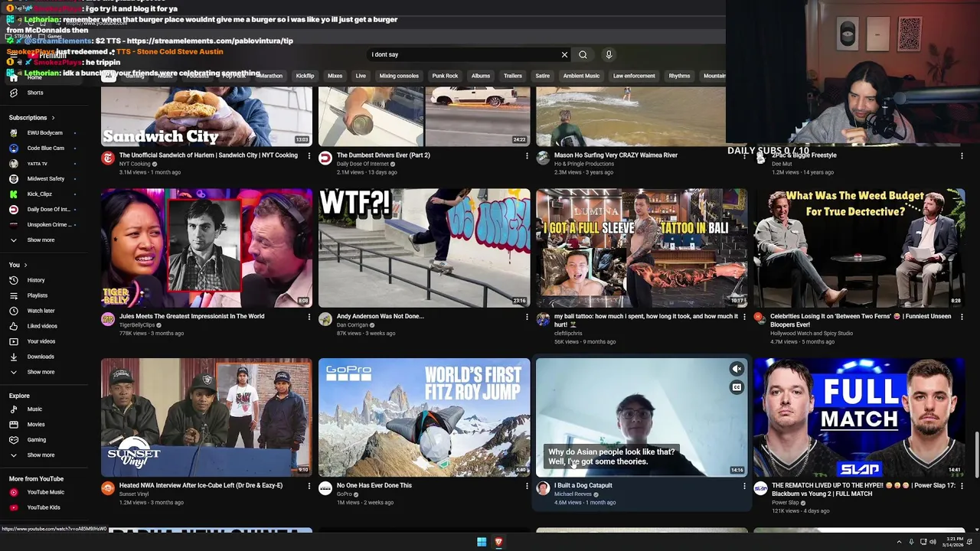Click the search magnifier button

pos(583,54)
